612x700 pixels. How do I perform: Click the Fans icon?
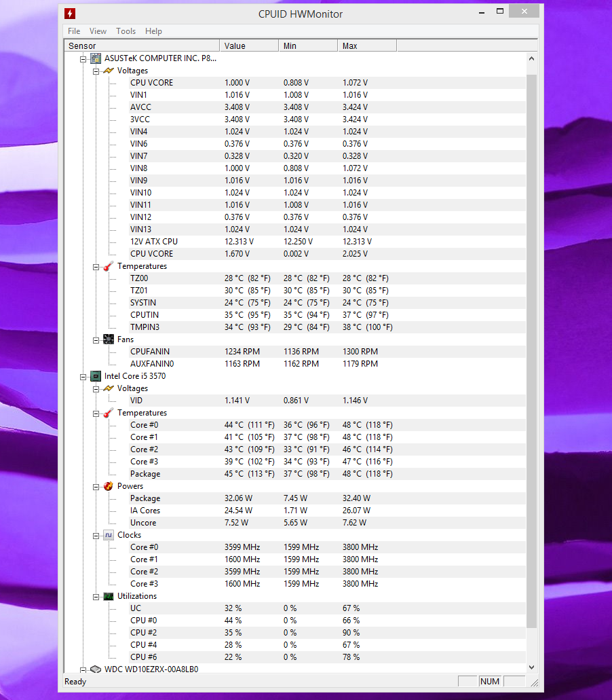pyautogui.click(x=109, y=339)
